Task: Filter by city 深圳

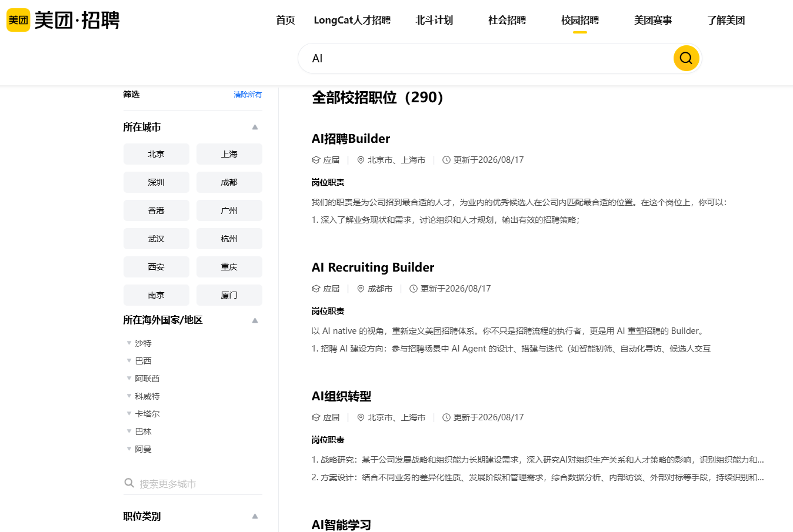Action: point(156,182)
